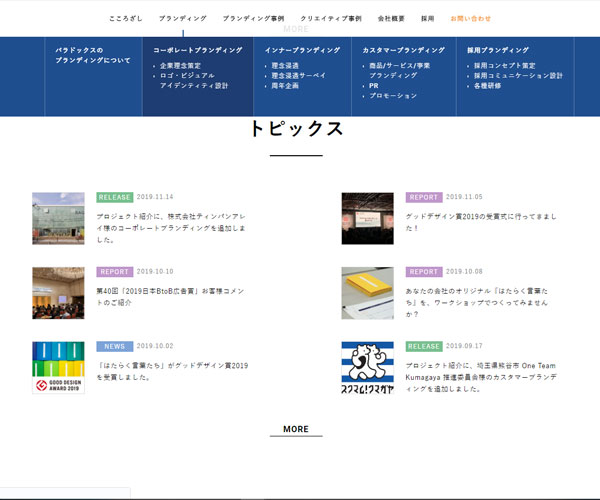Image resolution: width=600 pixels, height=500 pixels.
Task: Select the コーポレートブランディング submenu heading
Action: click(197, 49)
